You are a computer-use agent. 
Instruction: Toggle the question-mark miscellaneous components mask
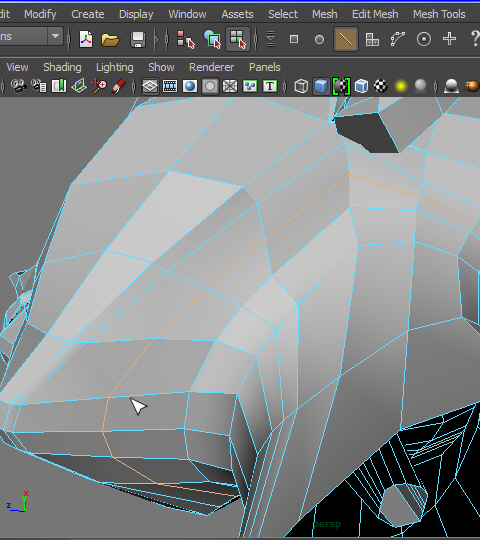(x=475, y=39)
